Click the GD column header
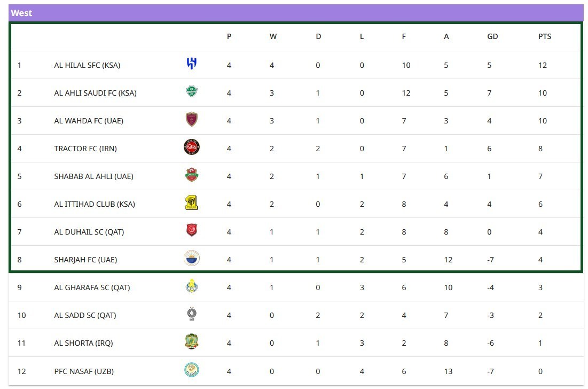 pos(492,36)
